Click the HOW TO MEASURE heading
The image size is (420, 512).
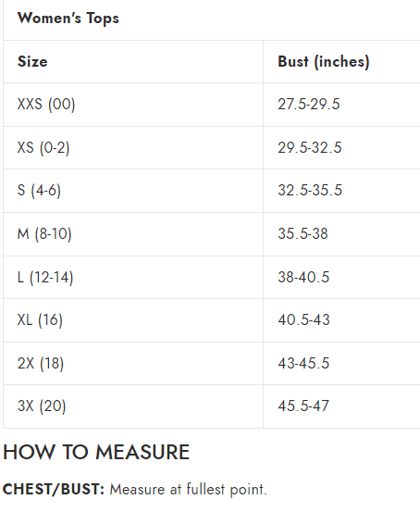pos(96,452)
